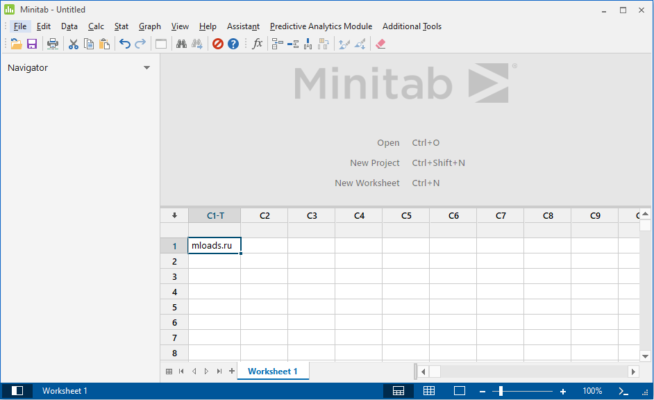Click the Open folder toolbar icon
The height and width of the screenshot is (400, 654).
coord(16,44)
